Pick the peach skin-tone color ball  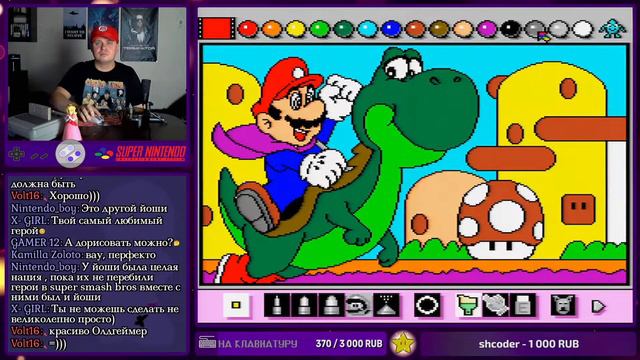pos(463,29)
